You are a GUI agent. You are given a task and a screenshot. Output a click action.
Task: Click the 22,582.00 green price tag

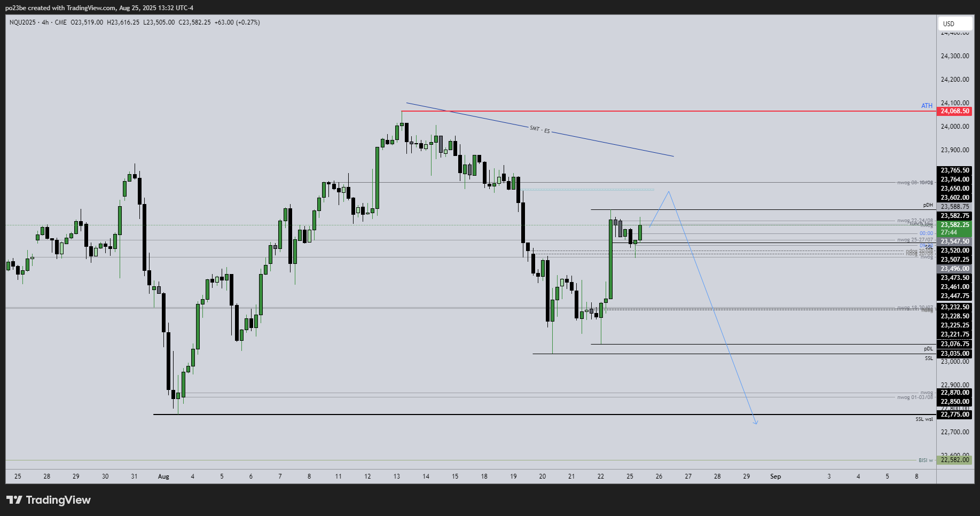[954, 460]
